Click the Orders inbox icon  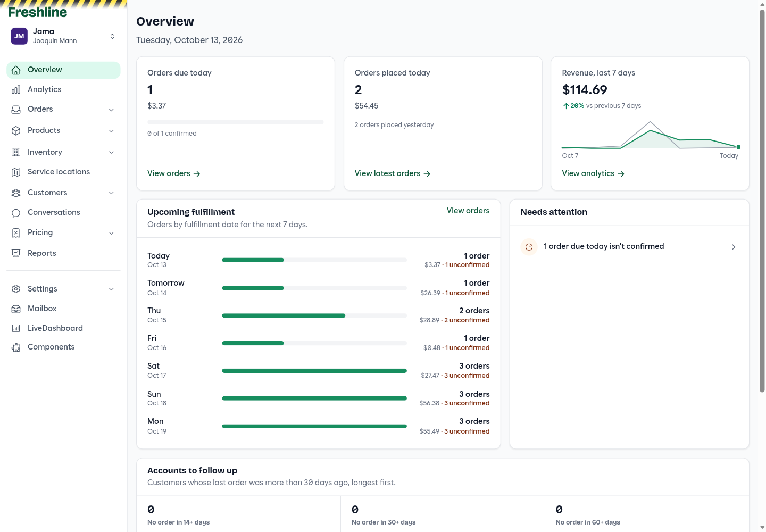point(16,110)
